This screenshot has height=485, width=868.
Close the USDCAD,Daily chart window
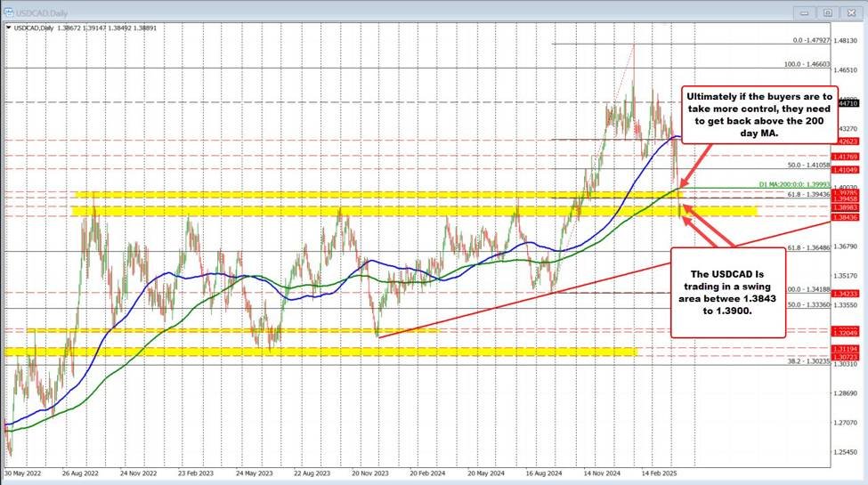[851, 12]
